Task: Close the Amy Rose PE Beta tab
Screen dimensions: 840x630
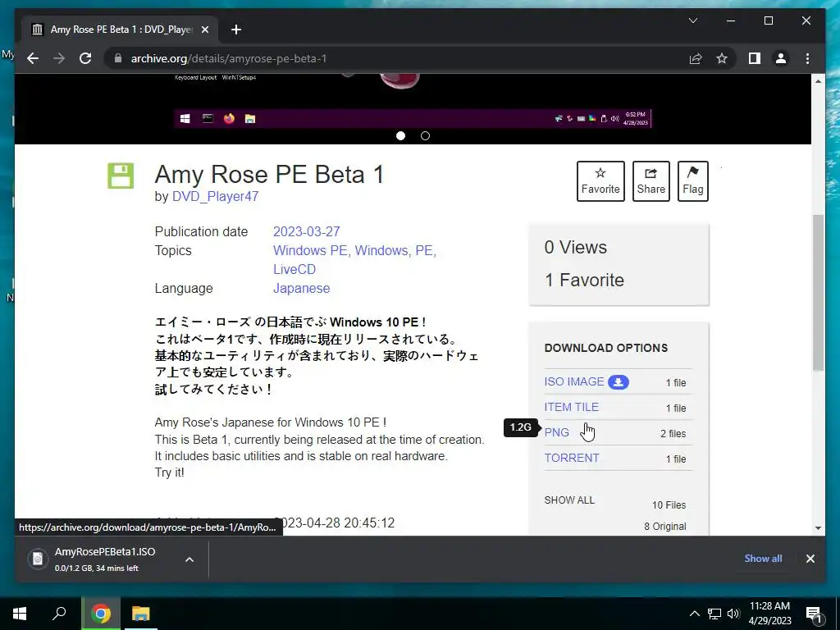Action: click(x=204, y=30)
